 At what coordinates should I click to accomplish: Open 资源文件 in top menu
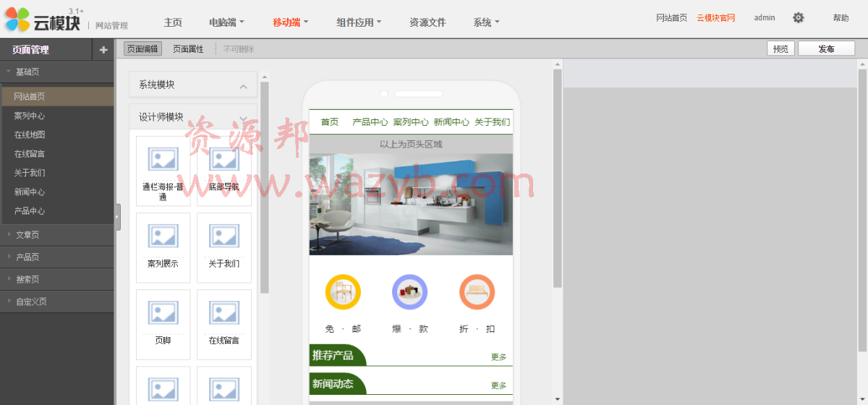[427, 22]
